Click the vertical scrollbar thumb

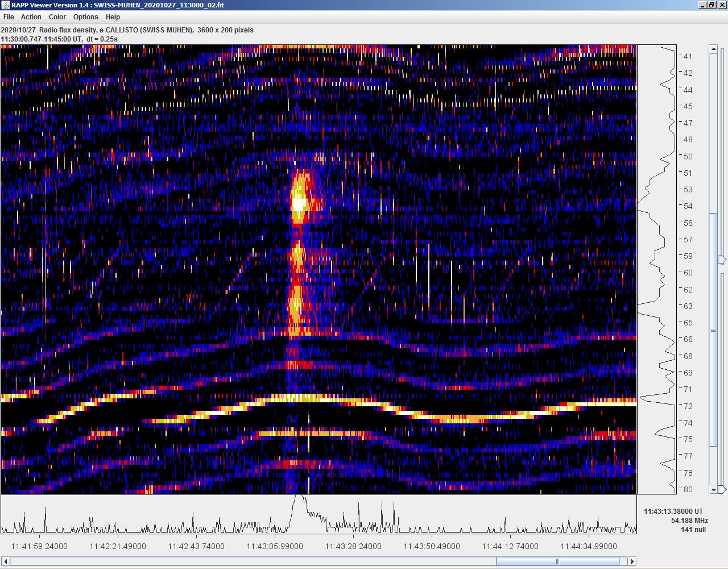tap(713, 330)
